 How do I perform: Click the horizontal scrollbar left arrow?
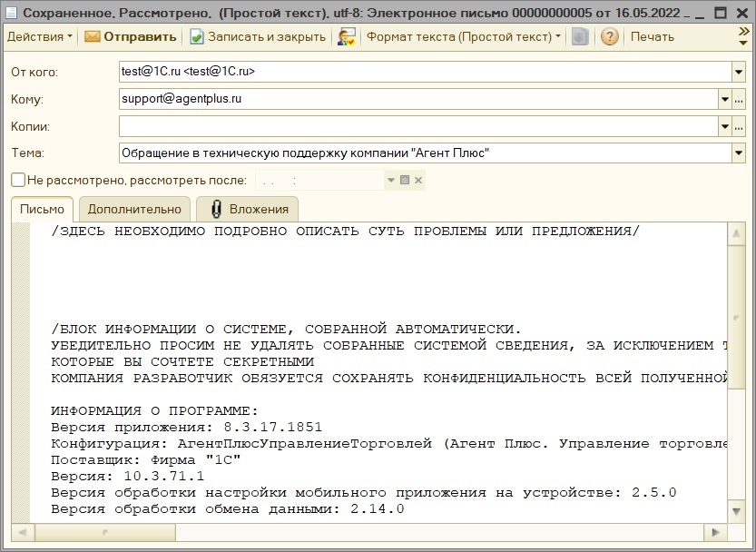tap(22, 532)
